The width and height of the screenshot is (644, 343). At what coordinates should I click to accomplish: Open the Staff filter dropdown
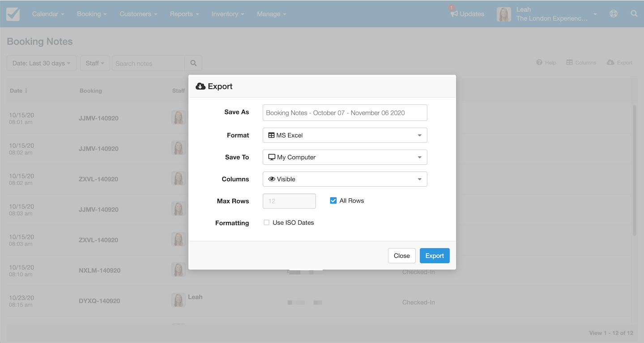[x=95, y=63]
